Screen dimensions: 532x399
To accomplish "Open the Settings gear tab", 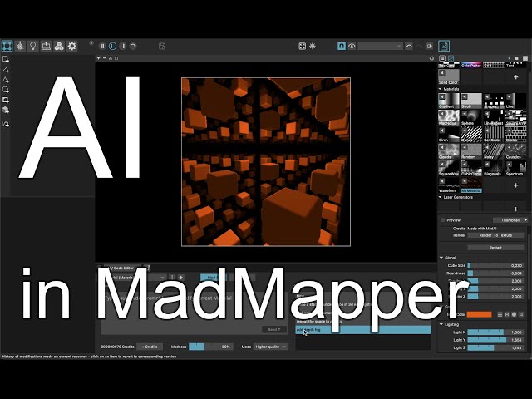I will [72, 46].
